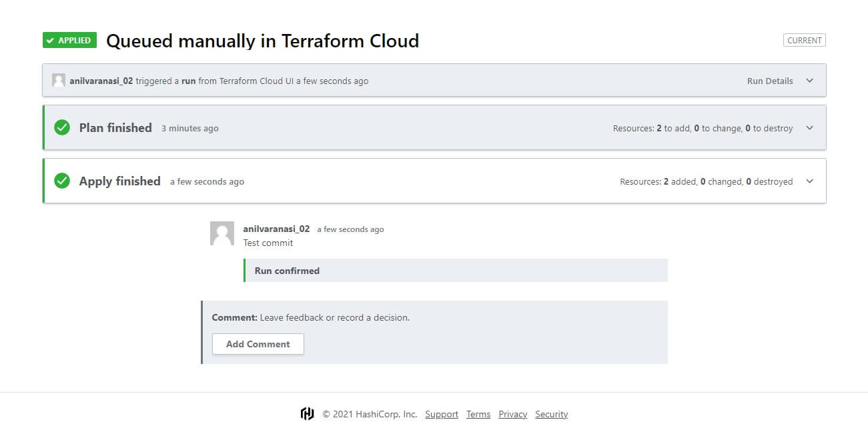Click the anilvaranasi_02 username above Test commit

pos(276,229)
